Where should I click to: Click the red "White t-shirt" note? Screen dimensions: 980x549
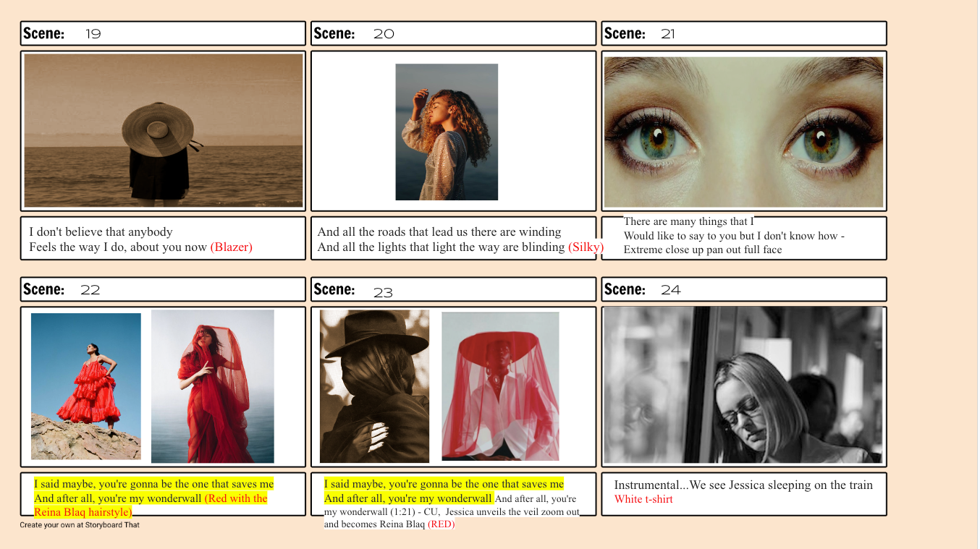tap(643, 499)
